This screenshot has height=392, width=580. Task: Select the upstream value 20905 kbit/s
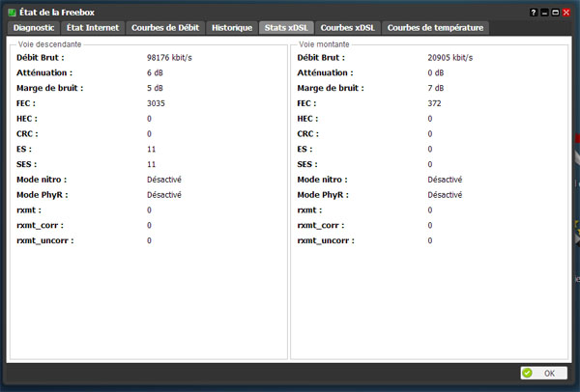coord(450,58)
